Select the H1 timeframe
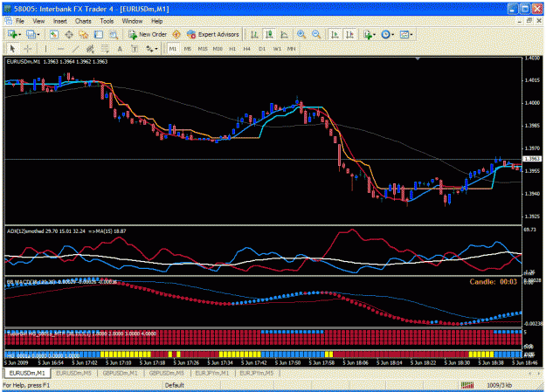546x392 pixels. 232,49
